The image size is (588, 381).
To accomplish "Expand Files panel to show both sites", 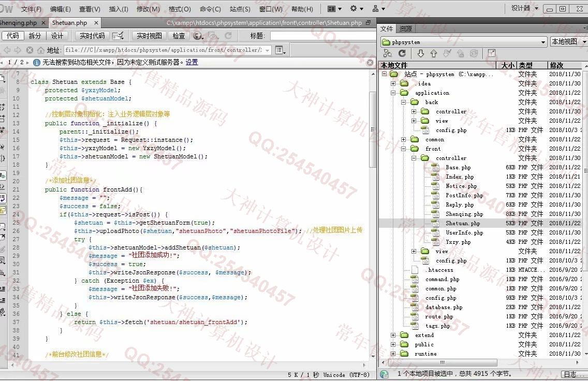I will point(492,53).
